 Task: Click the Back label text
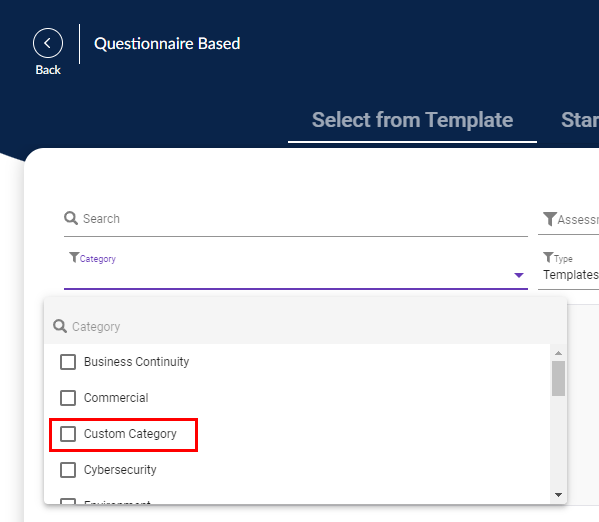point(48,70)
